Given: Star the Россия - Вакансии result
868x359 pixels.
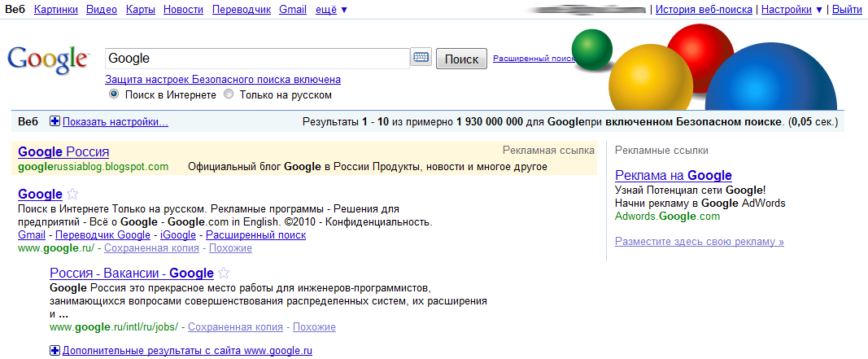Looking at the screenshot, I should 224,274.
